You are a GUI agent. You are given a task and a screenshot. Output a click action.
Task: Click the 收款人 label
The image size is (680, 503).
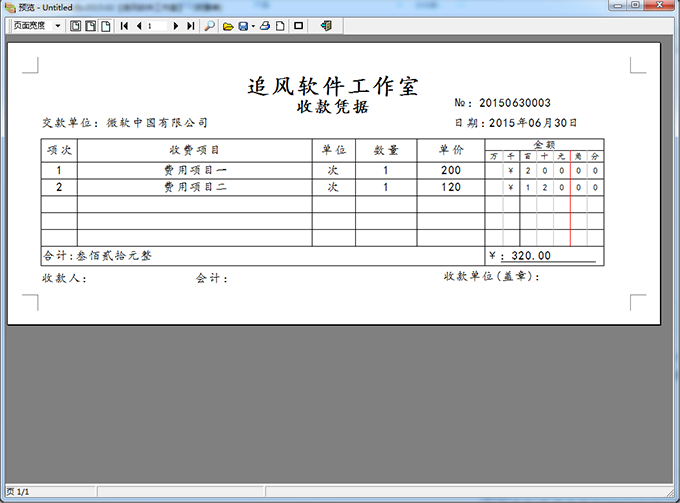[x=65, y=278]
